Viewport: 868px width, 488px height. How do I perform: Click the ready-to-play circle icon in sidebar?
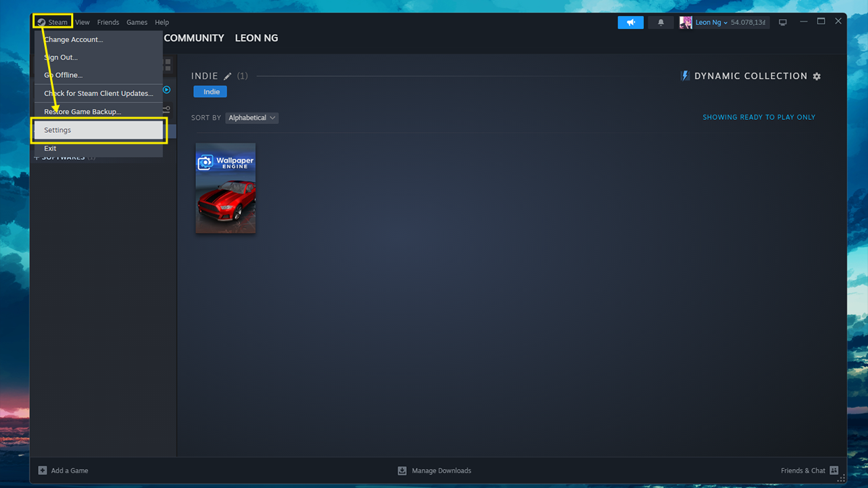click(167, 89)
